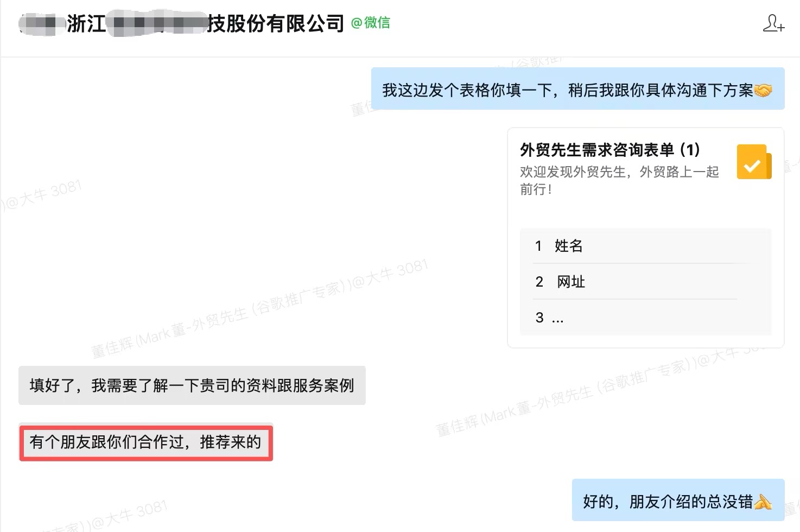This screenshot has height=532, width=800.
Task: Click the yellow checkmark form icon
Action: pos(753,162)
